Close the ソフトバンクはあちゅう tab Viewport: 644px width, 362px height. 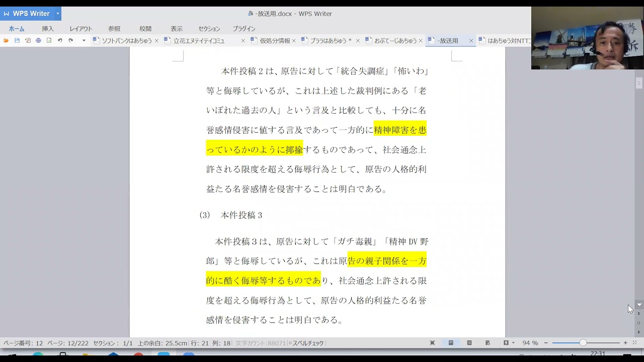(x=156, y=41)
